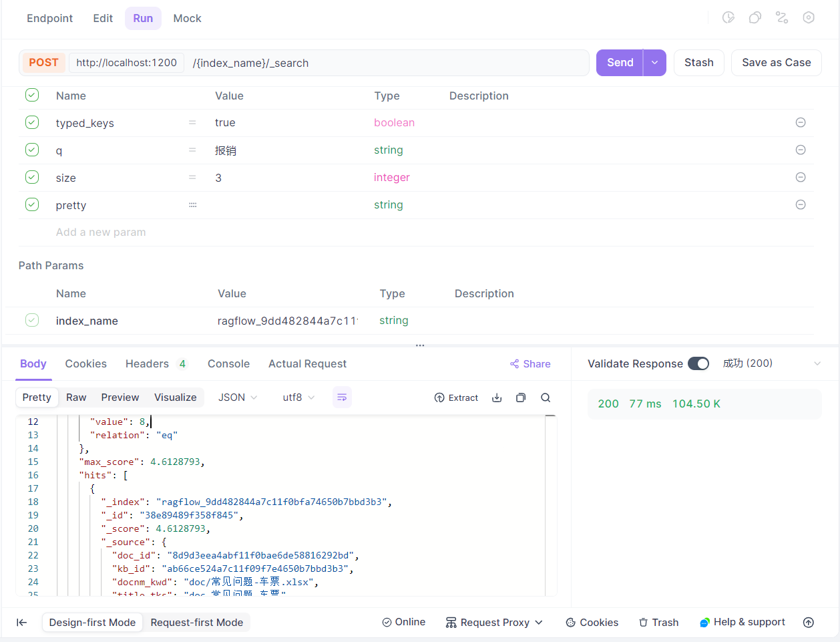840x642 pixels.
Task: Search within the response body
Action: pos(546,397)
